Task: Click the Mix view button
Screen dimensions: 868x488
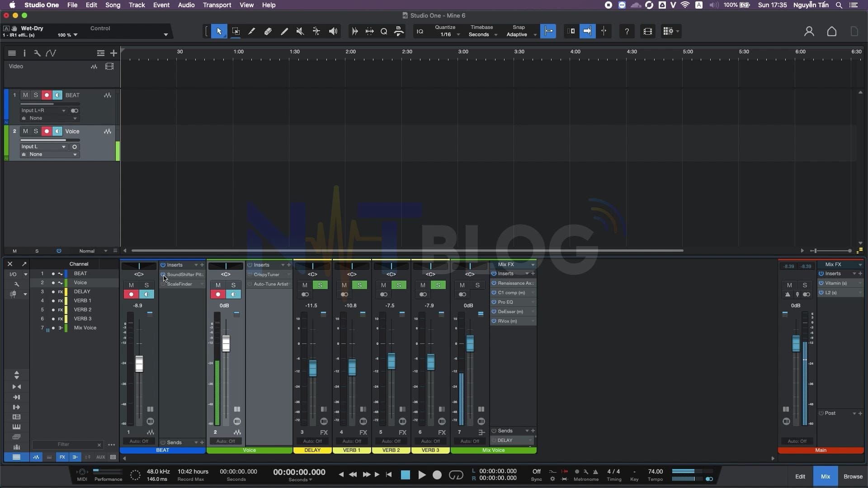Action: 826,477
